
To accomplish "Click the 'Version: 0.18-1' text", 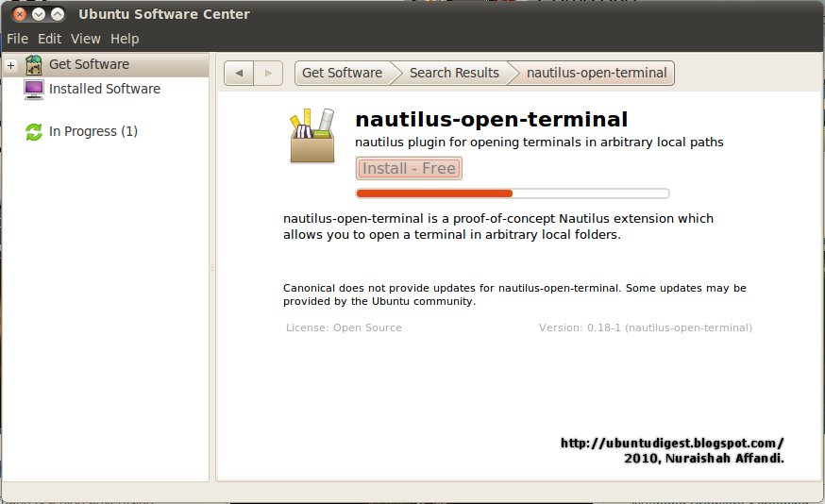I will (x=646, y=328).
